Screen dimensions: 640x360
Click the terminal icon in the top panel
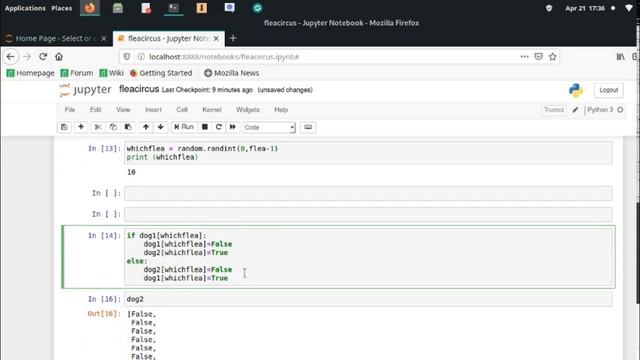point(173,8)
